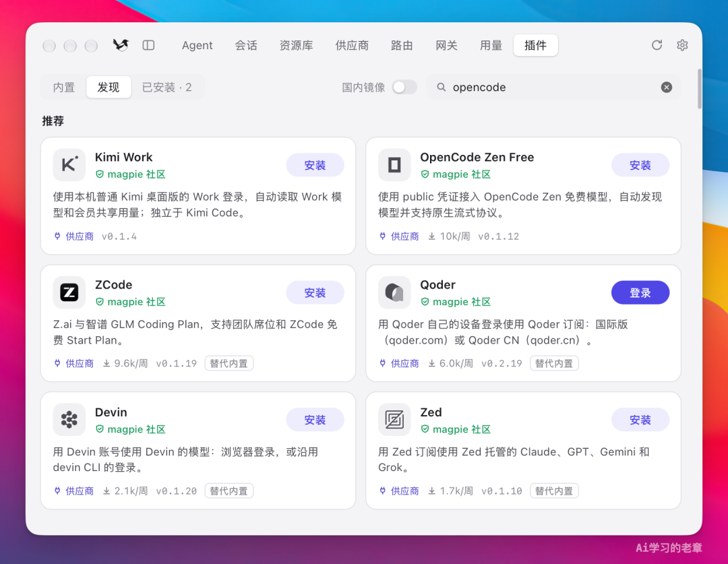Enable the 国内镜像 toggle switch

(x=404, y=88)
